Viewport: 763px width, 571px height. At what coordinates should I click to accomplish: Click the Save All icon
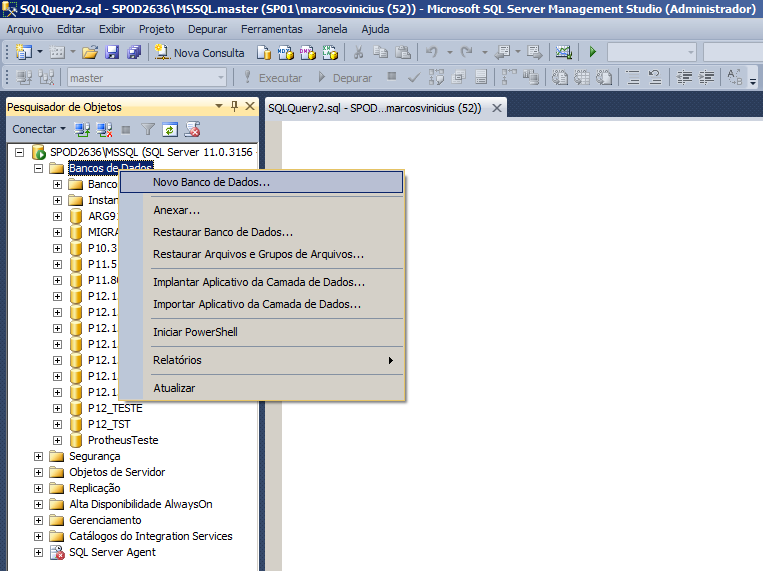[x=134, y=52]
